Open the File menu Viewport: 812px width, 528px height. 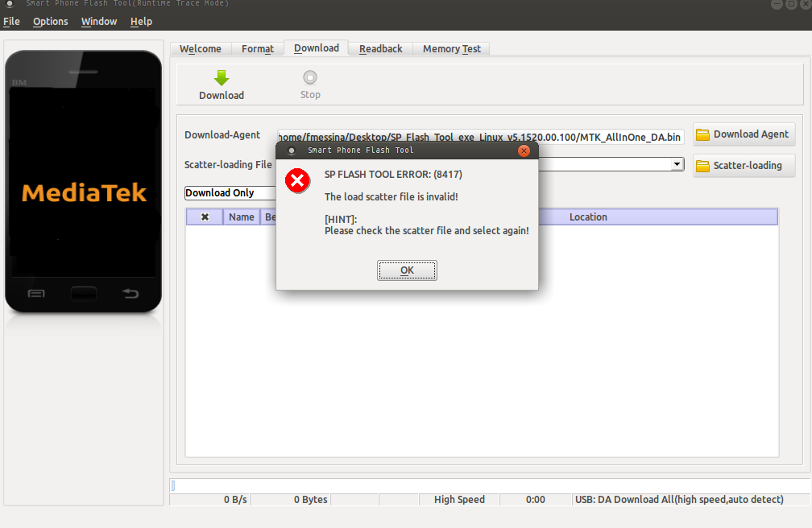[x=11, y=22]
